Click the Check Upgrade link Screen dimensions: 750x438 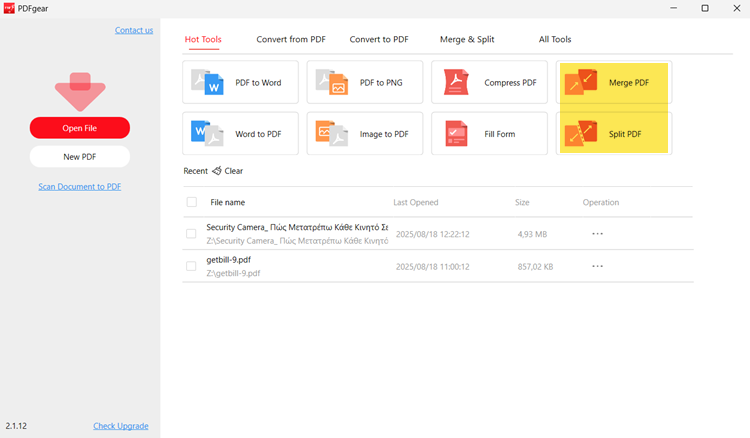click(x=121, y=426)
